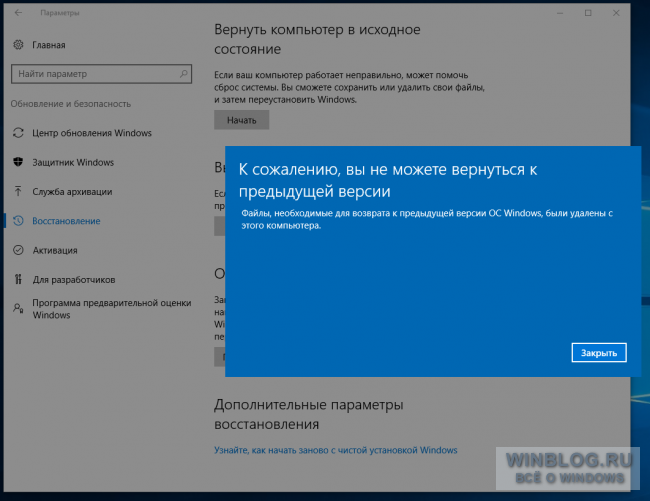
Task: Open the Активация section
Action: click(55, 251)
